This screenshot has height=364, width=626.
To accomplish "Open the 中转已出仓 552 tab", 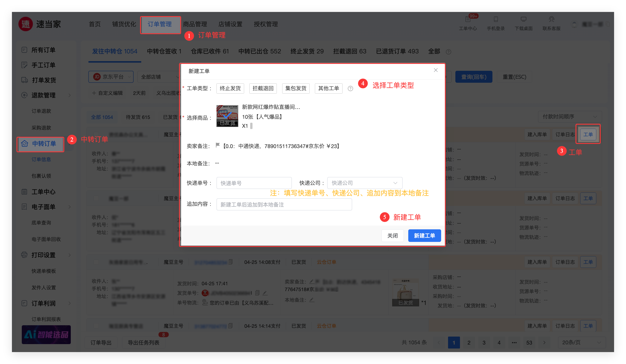I will 260,52.
